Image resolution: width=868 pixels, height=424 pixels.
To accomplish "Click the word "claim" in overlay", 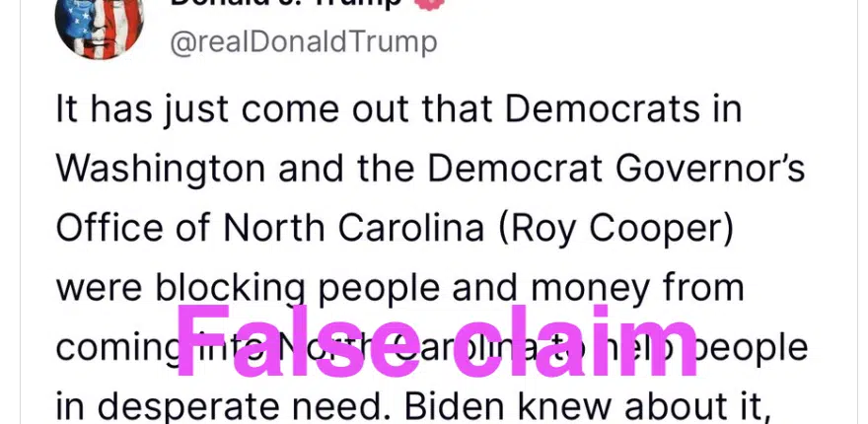I will [x=575, y=341].
